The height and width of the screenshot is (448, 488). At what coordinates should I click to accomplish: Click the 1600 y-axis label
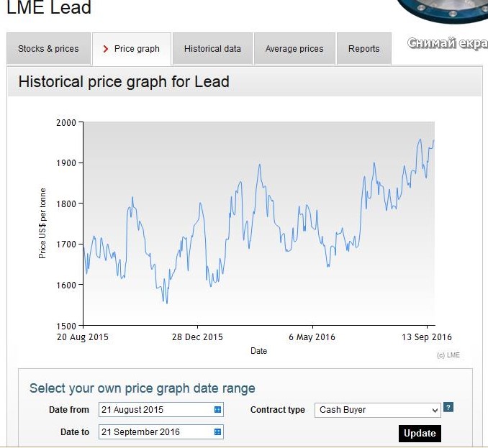[66, 285]
